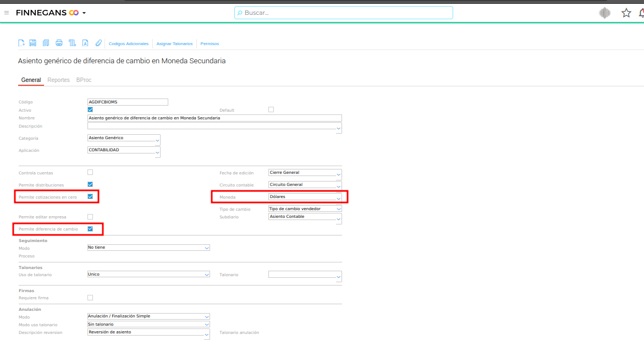Viewport: 644px width, 340px height.
Task: Enable the Controla cuentas checkbox
Action: click(x=90, y=172)
